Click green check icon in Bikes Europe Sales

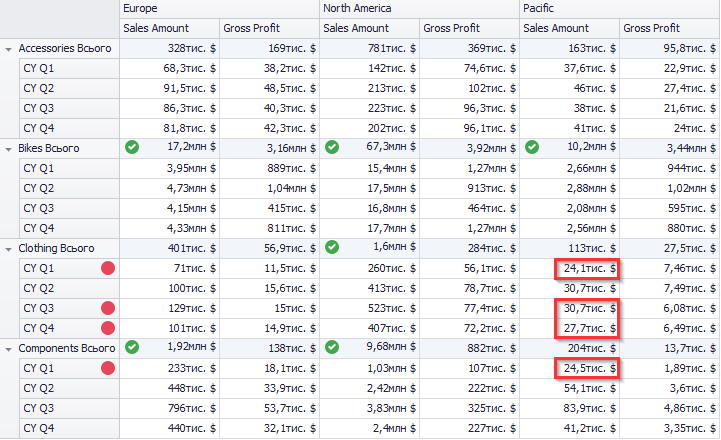tap(132, 147)
